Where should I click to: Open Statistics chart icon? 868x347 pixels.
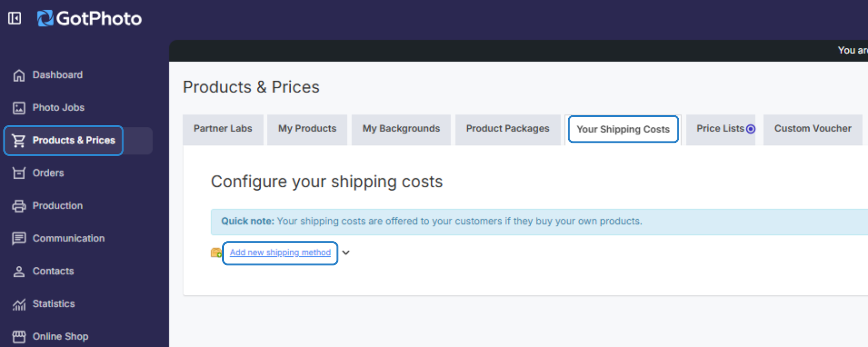pos(19,304)
